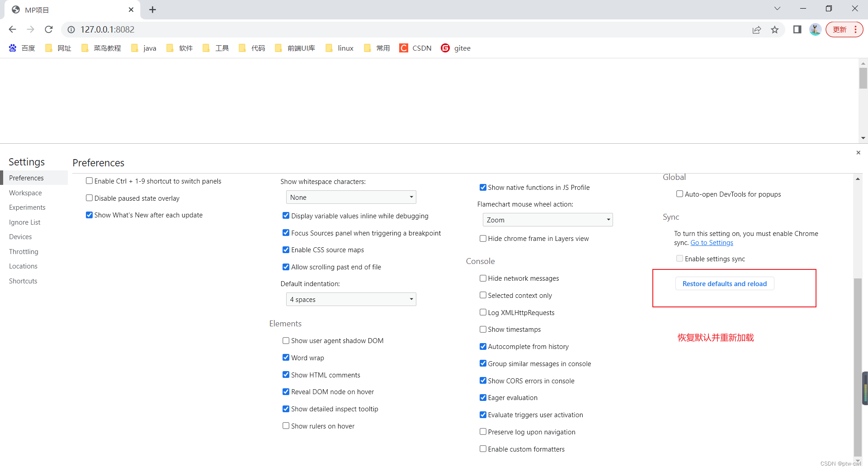Open the 代码 bookmark folder

pyautogui.click(x=252, y=48)
